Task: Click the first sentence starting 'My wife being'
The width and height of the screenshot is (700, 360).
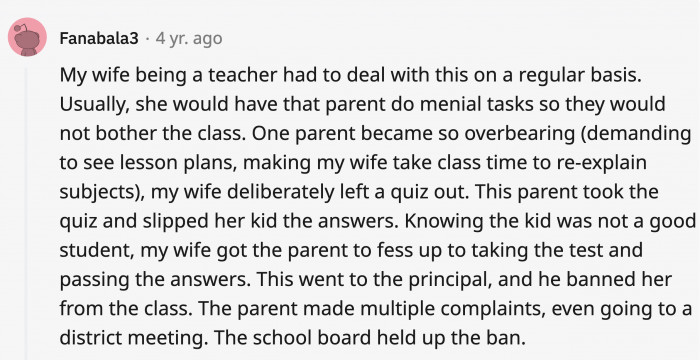Action: point(350,75)
